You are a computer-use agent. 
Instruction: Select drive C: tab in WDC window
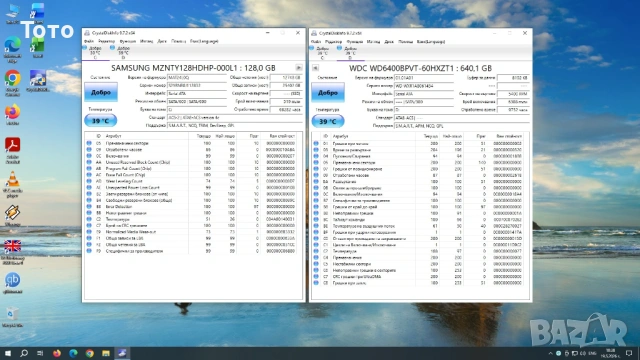click(x=322, y=53)
